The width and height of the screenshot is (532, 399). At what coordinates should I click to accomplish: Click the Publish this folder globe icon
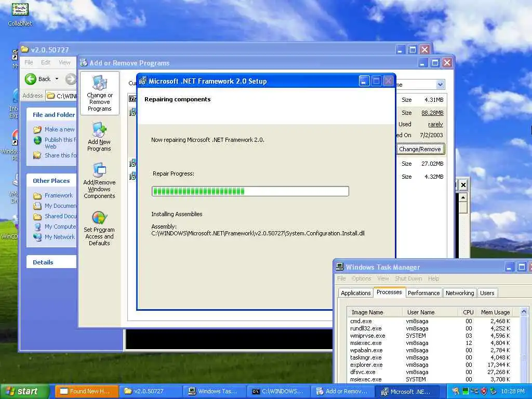[x=37, y=140]
